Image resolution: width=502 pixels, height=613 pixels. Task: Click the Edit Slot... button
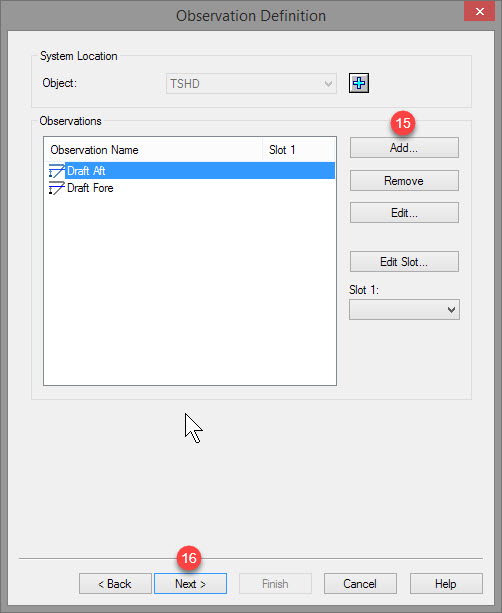404,262
